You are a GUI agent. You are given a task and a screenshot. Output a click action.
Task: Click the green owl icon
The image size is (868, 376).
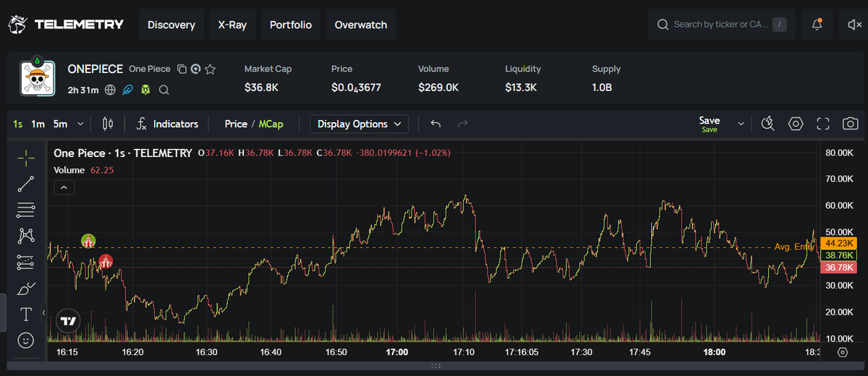[x=146, y=90]
